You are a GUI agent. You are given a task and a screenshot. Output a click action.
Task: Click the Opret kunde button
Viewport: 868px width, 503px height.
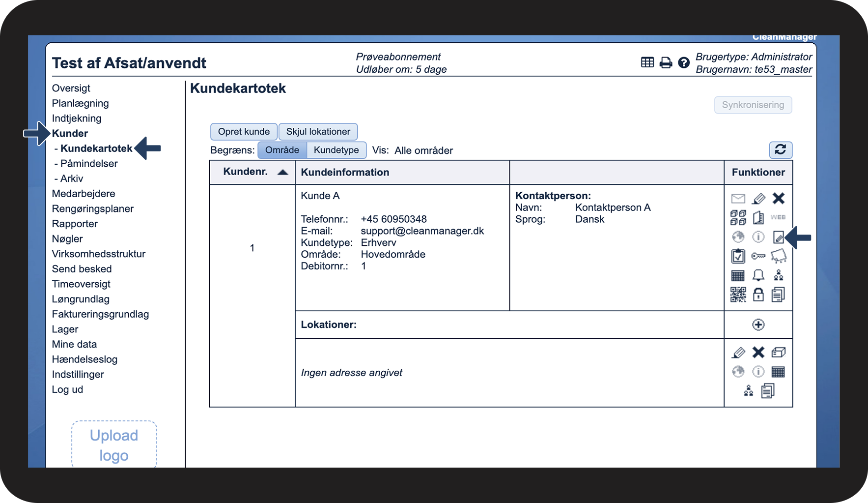point(244,132)
